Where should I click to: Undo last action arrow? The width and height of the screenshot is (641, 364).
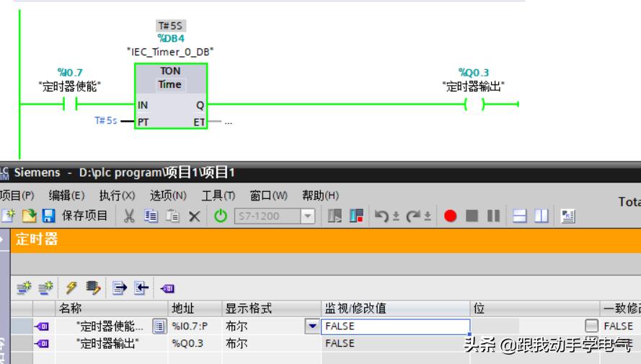click(381, 216)
